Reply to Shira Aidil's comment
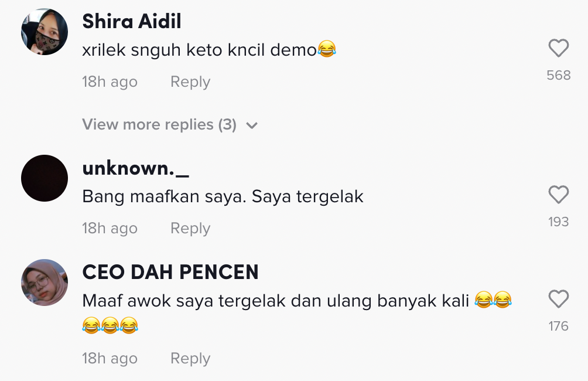This screenshot has height=381, width=588. (x=190, y=82)
